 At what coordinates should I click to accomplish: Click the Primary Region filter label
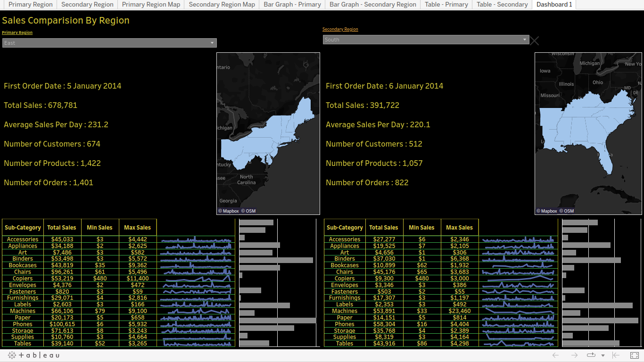17,33
